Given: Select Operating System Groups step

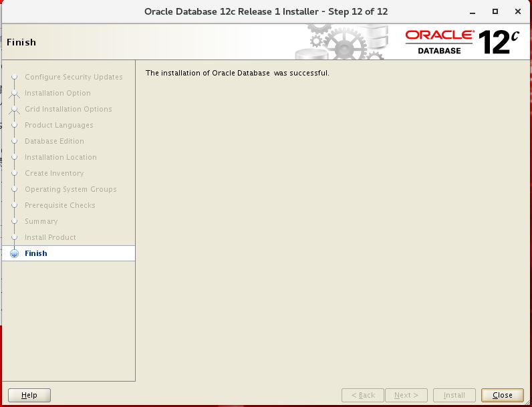Looking at the screenshot, I should (71, 189).
